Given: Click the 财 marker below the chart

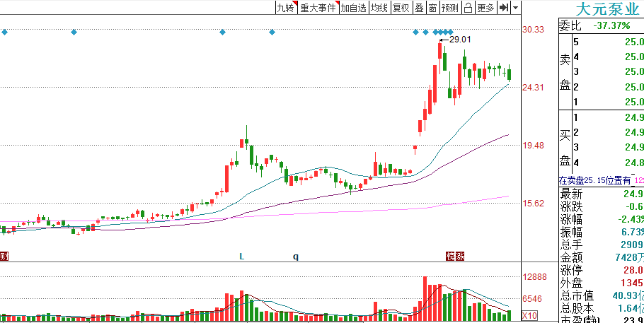Looking at the screenshot, I should (x=4, y=257).
